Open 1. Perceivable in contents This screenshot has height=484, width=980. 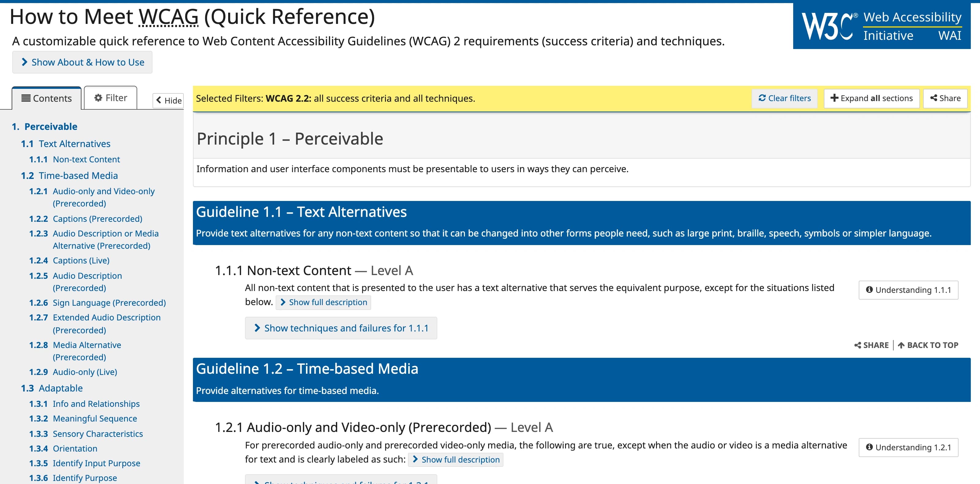(44, 126)
